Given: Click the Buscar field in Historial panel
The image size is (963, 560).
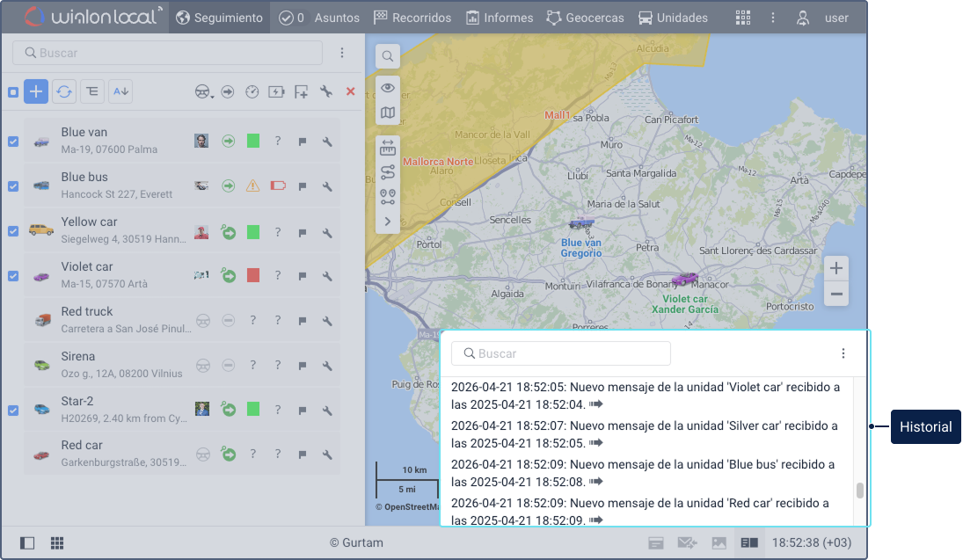Looking at the screenshot, I should tap(561, 353).
